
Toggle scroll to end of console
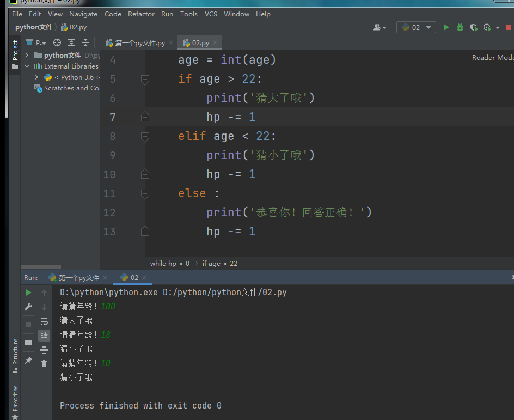pos(44,335)
